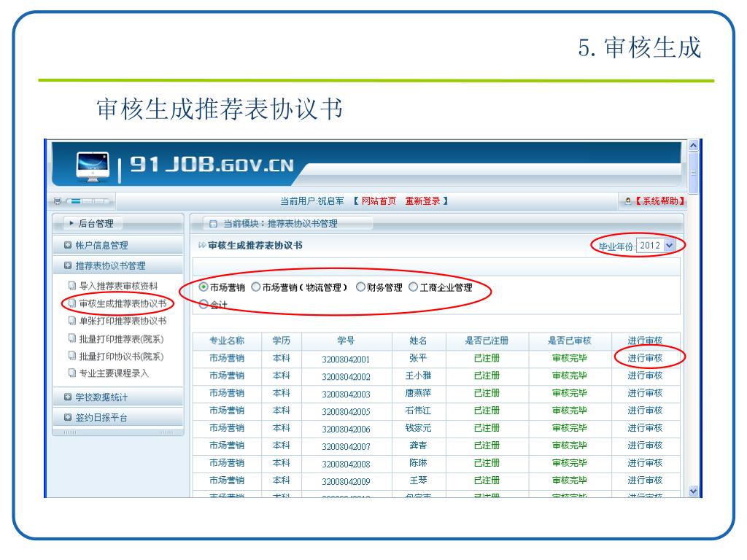Choose the 工商企业管理 radio option

click(x=413, y=287)
